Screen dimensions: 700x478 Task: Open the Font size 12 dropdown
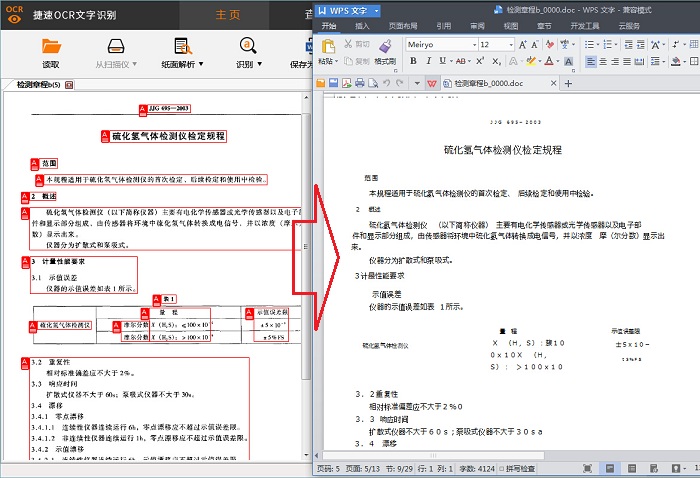(511, 45)
